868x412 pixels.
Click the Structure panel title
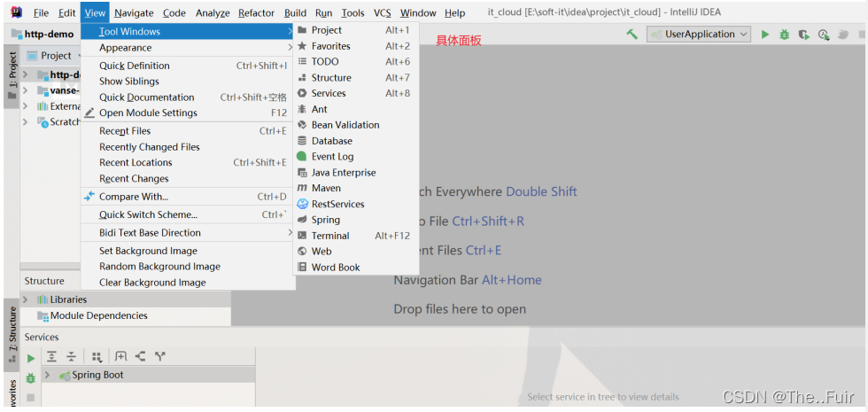click(x=44, y=281)
